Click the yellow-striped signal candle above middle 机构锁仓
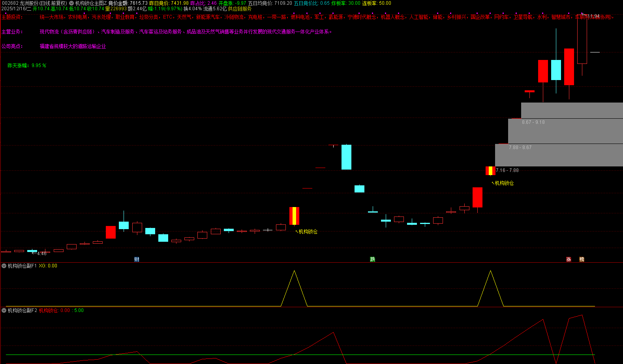 point(294,216)
